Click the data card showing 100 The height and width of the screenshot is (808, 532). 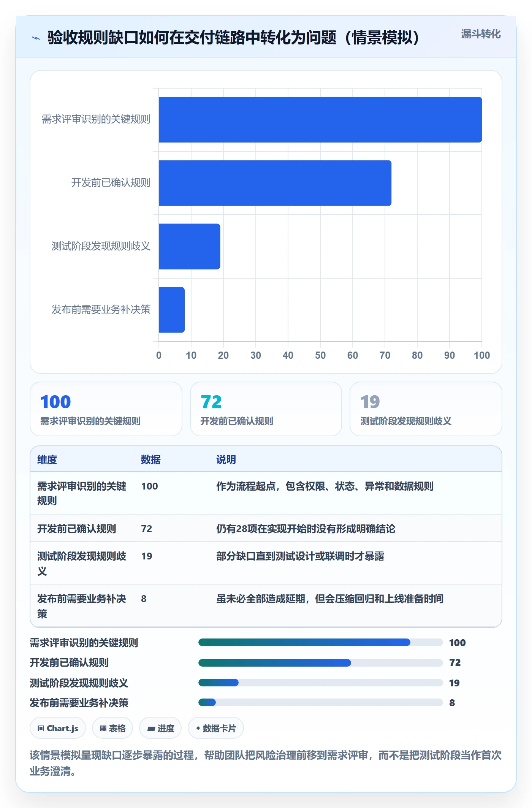106,409
